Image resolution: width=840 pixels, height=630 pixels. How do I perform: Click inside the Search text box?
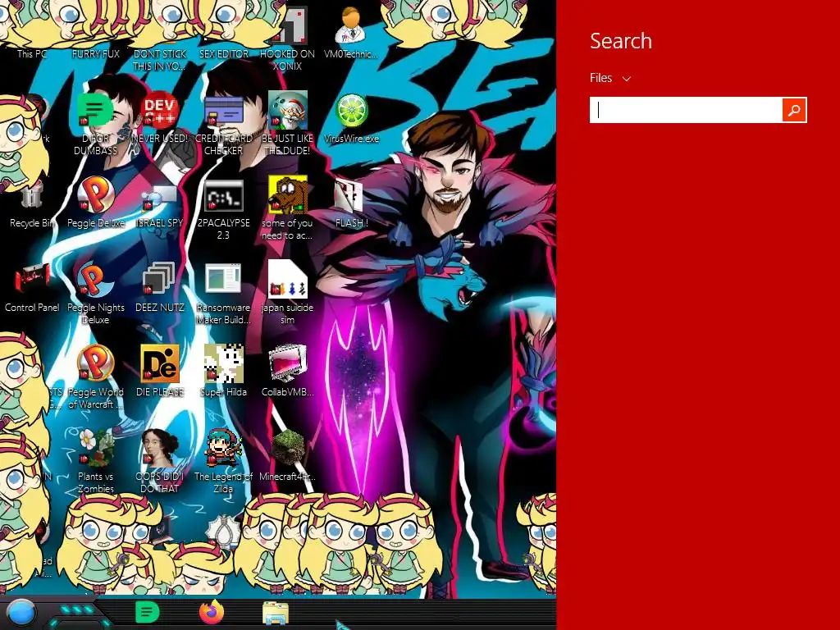coord(686,110)
